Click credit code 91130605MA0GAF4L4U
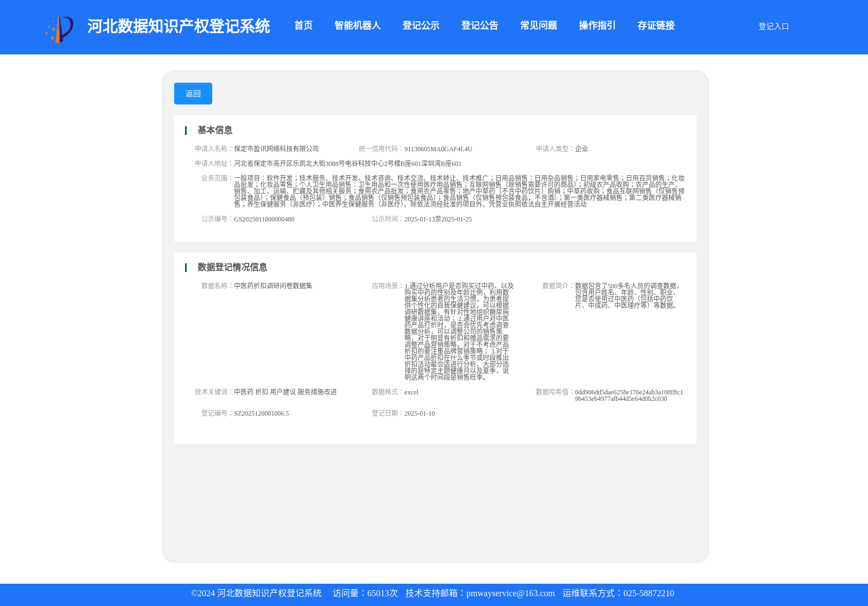The width and height of the screenshot is (868, 606). 438,149
